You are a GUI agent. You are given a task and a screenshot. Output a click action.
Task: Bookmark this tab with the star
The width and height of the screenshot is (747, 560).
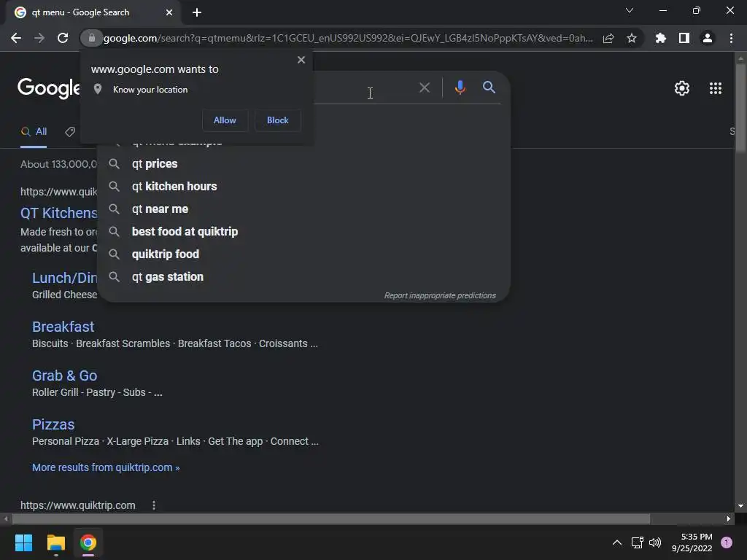632,38
